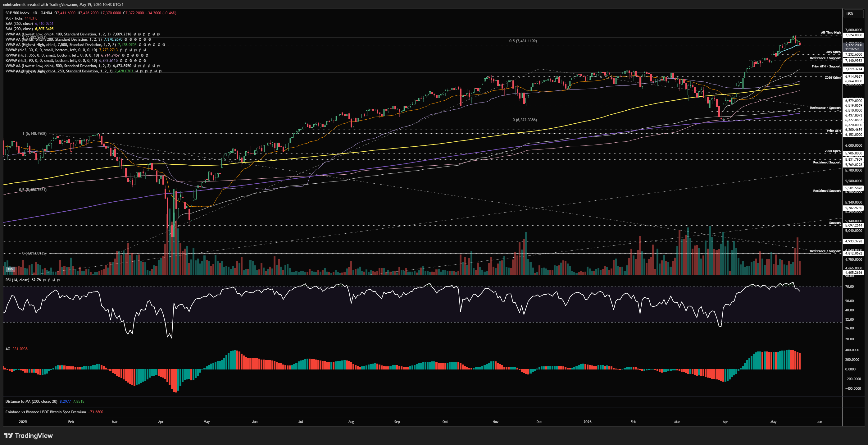The width and height of the screenshot is (868, 445).
Task: Select VWAP AA Highest High 7,500 legend entry
Action: pos(85,44)
